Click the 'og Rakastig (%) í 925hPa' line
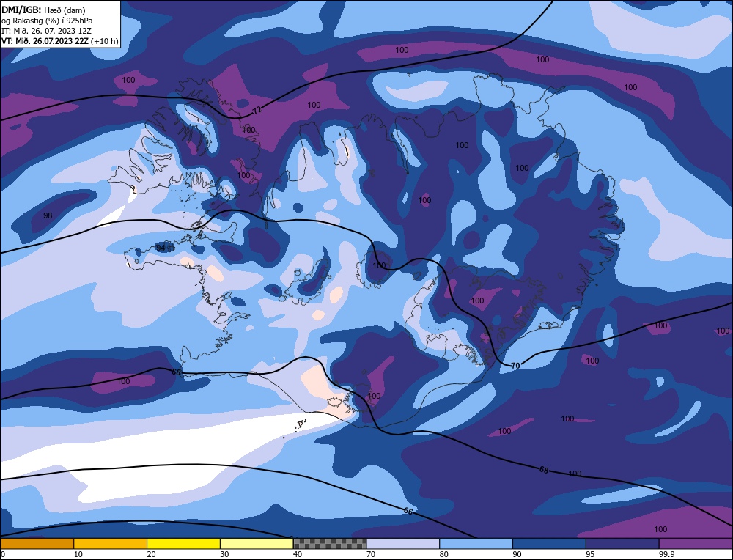Screen dimensions: 733x560 click(47, 20)
